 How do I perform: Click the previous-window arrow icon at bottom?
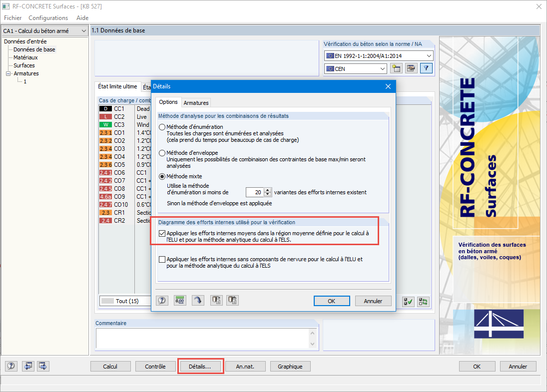(x=28, y=366)
